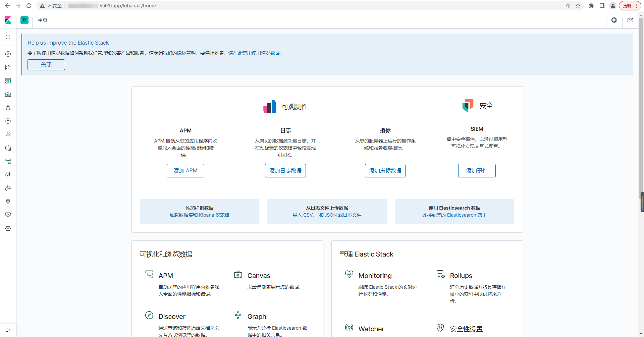This screenshot has height=337, width=644.
Task: Click the 可观测性 bar chart logo
Action: 270,107
